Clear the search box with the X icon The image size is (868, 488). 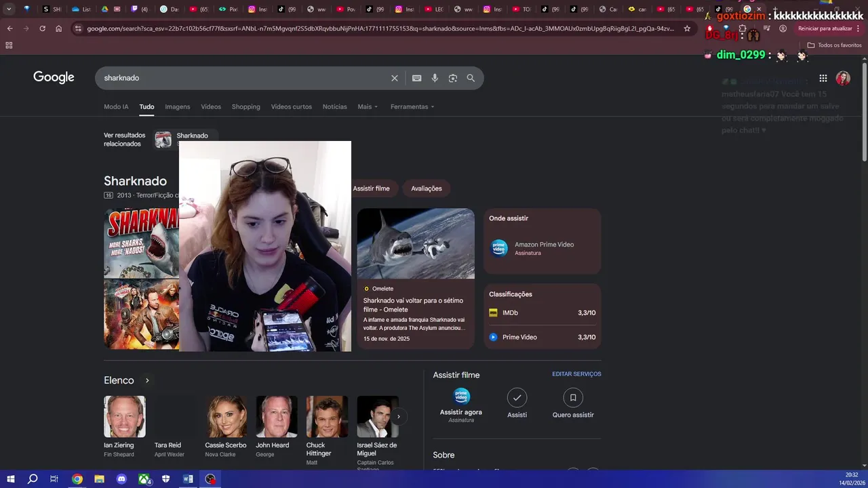[x=395, y=78]
